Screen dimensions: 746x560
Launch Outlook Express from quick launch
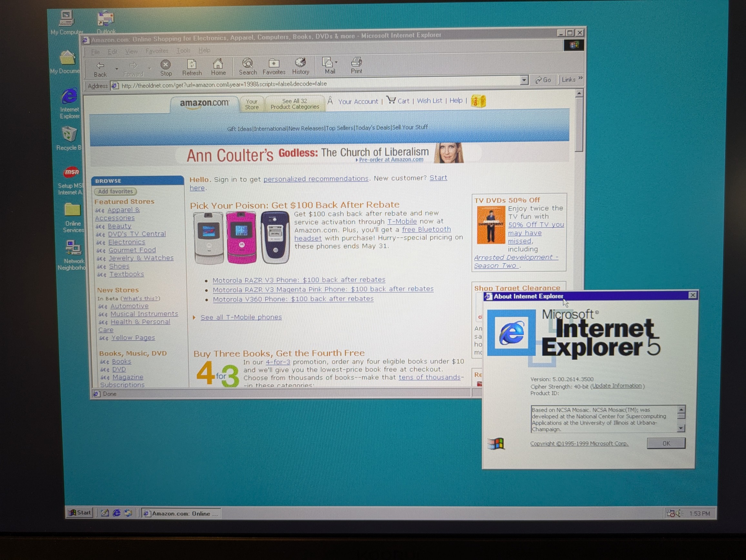(128, 513)
